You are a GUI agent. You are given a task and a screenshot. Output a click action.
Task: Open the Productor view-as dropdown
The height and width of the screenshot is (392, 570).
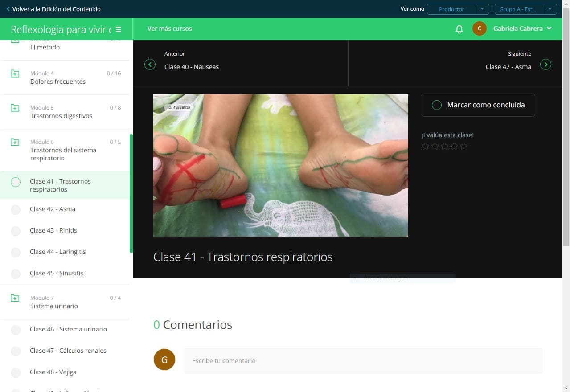tap(482, 9)
